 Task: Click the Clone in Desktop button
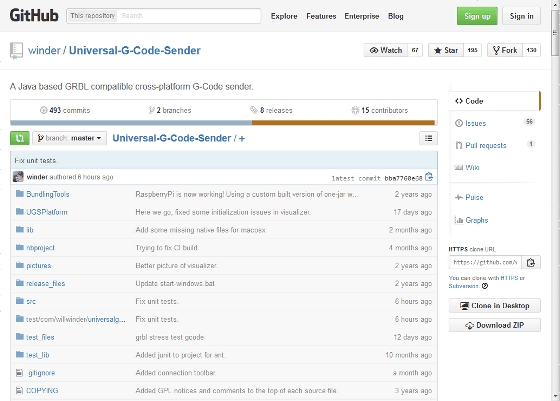(x=495, y=306)
